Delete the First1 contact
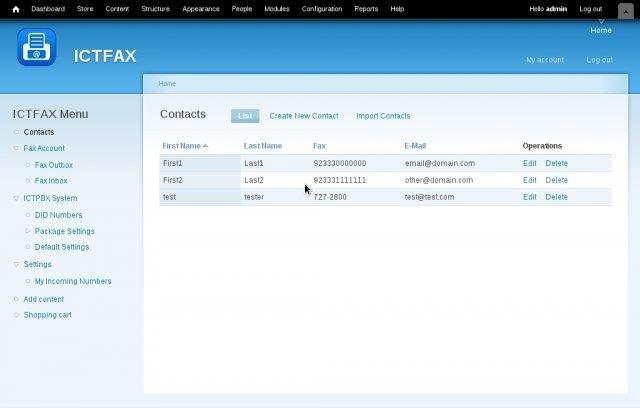Screen dimensions: 640x408 click(556, 163)
